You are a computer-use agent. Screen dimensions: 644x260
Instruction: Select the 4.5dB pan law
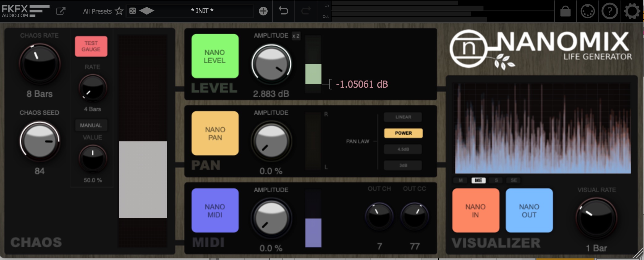click(x=403, y=149)
